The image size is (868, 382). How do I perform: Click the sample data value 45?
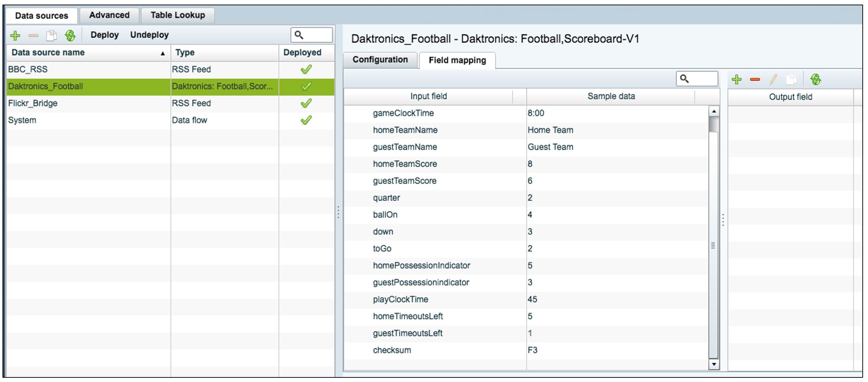click(x=532, y=299)
